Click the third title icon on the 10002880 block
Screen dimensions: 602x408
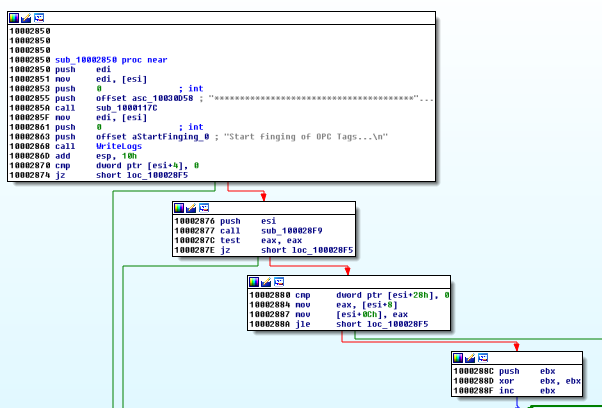[x=279, y=283]
